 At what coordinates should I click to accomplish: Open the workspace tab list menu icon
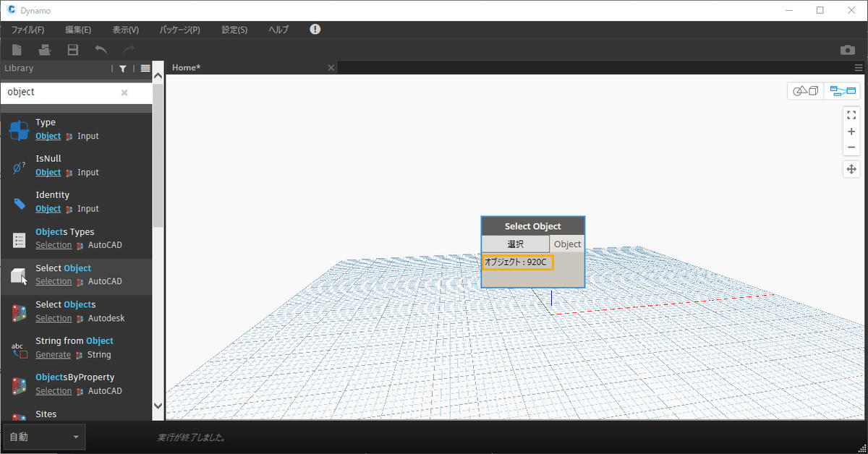[x=859, y=67]
